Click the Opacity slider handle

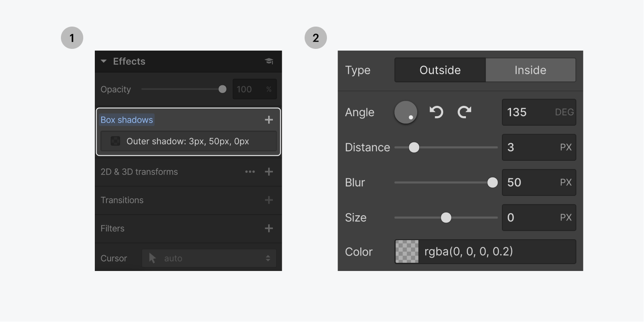(222, 89)
